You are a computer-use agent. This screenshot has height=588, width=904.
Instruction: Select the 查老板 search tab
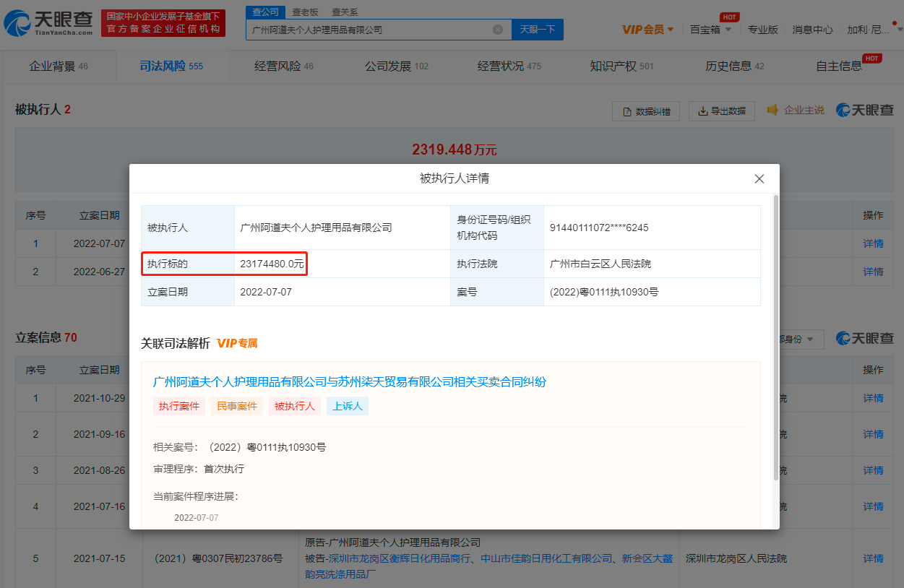point(305,12)
